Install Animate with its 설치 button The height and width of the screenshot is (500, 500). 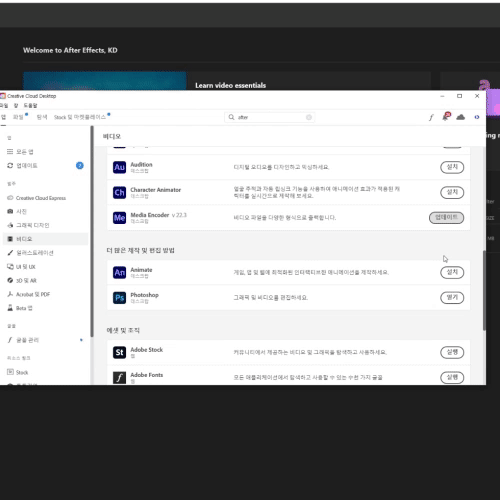[x=452, y=272]
